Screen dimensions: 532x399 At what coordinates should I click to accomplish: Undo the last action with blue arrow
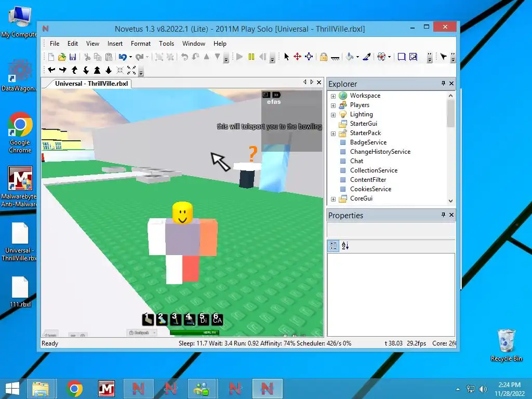(x=123, y=57)
